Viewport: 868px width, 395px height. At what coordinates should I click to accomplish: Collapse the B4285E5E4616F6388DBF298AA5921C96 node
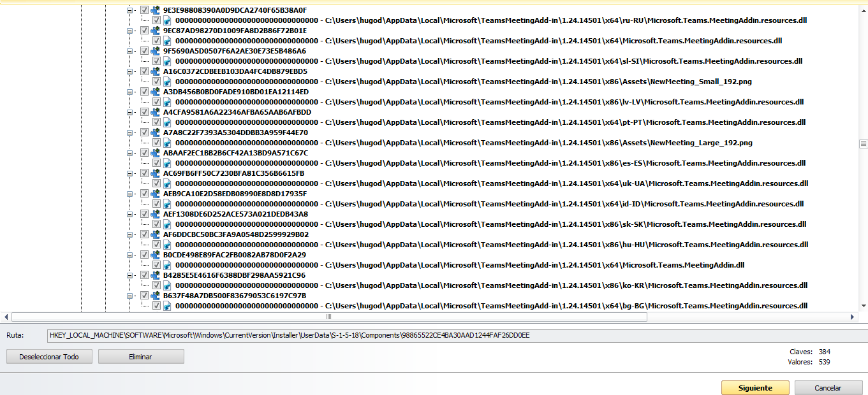[131, 275]
